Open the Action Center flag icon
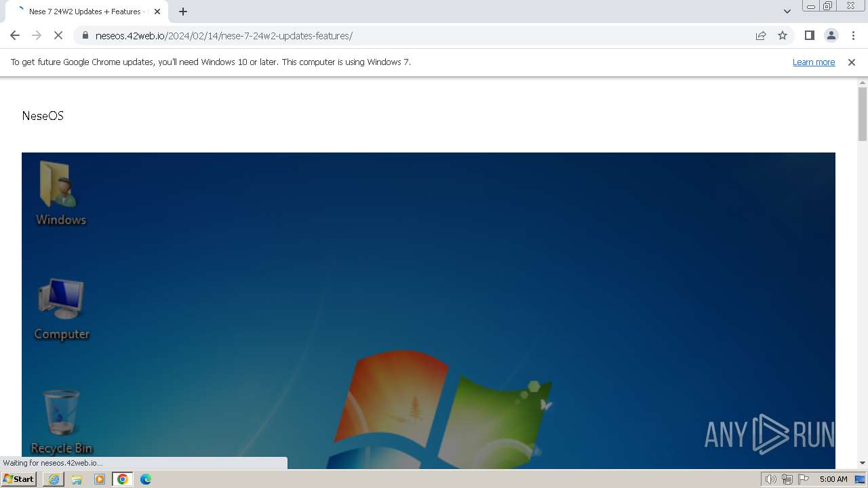The image size is (868, 488). coord(804,479)
